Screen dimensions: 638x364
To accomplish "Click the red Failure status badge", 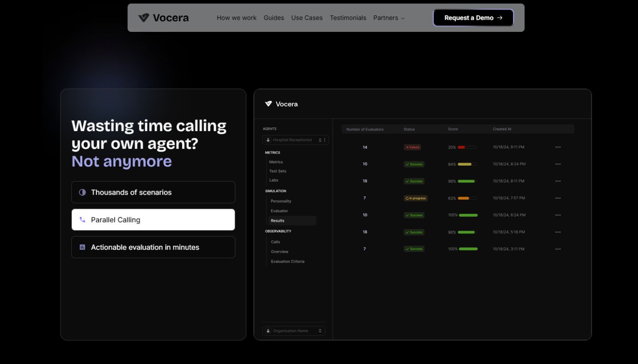I will coord(413,147).
